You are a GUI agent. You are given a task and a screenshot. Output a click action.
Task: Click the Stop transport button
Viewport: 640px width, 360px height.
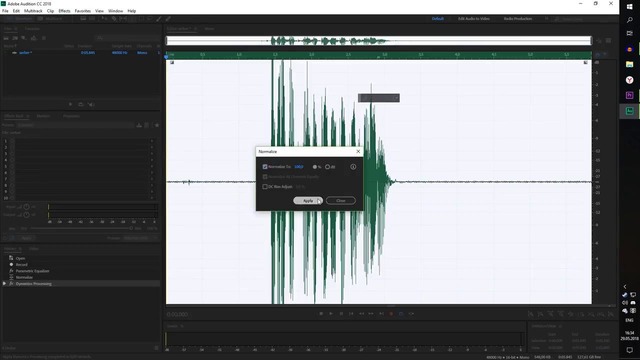pos(321,313)
